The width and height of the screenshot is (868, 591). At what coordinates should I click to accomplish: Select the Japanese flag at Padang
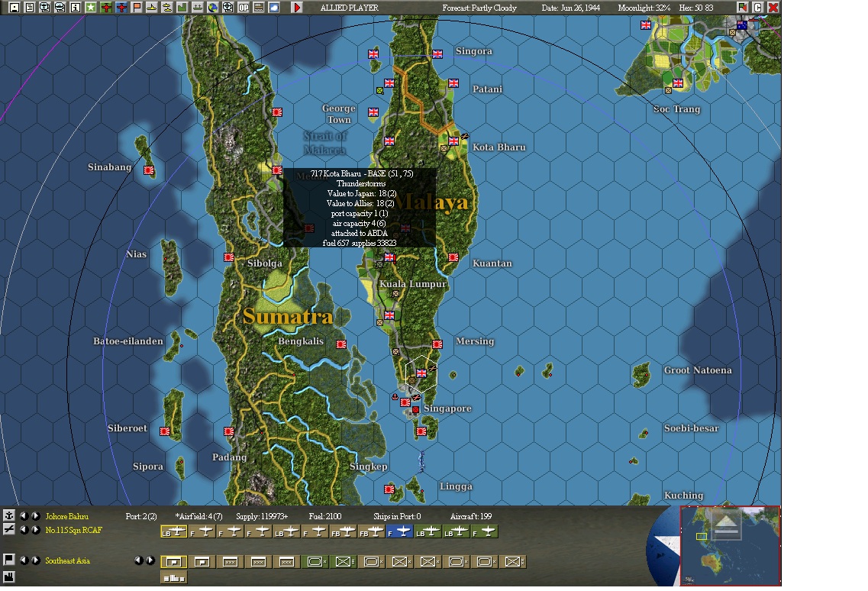coord(228,431)
